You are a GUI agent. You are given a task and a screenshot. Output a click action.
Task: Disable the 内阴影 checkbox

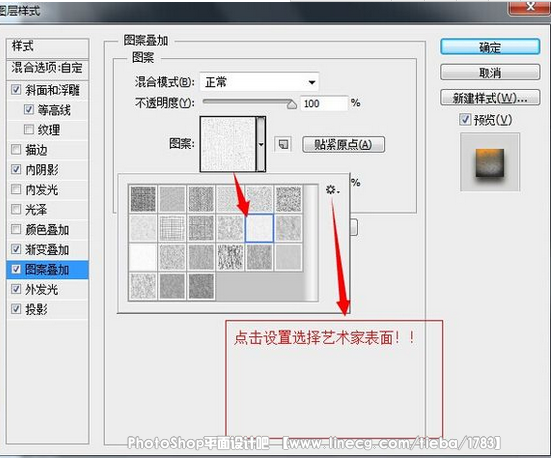click(x=16, y=169)
